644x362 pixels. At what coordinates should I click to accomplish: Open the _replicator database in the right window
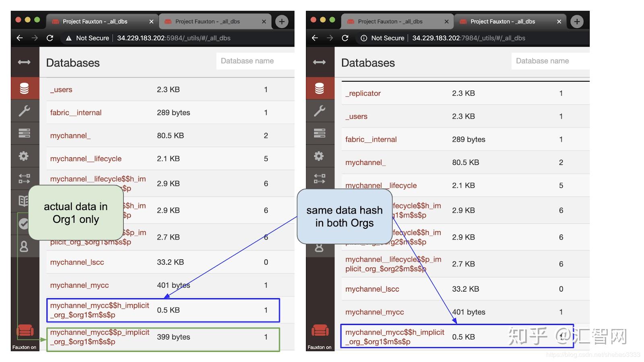point(363,93)
